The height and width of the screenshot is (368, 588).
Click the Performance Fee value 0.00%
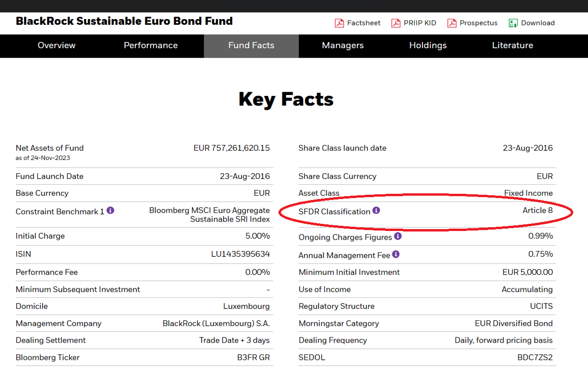258,272
